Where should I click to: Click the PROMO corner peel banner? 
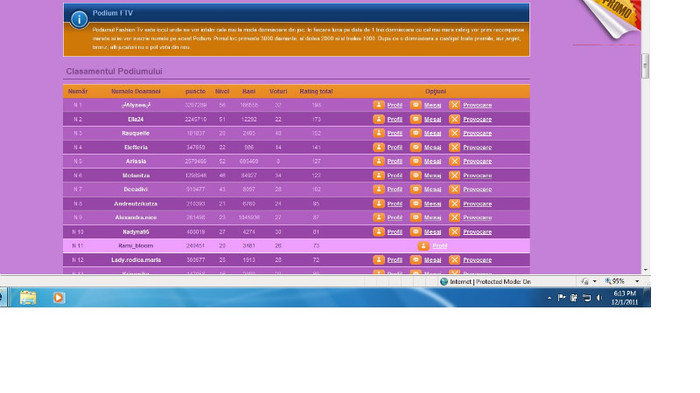pos(612,17)
